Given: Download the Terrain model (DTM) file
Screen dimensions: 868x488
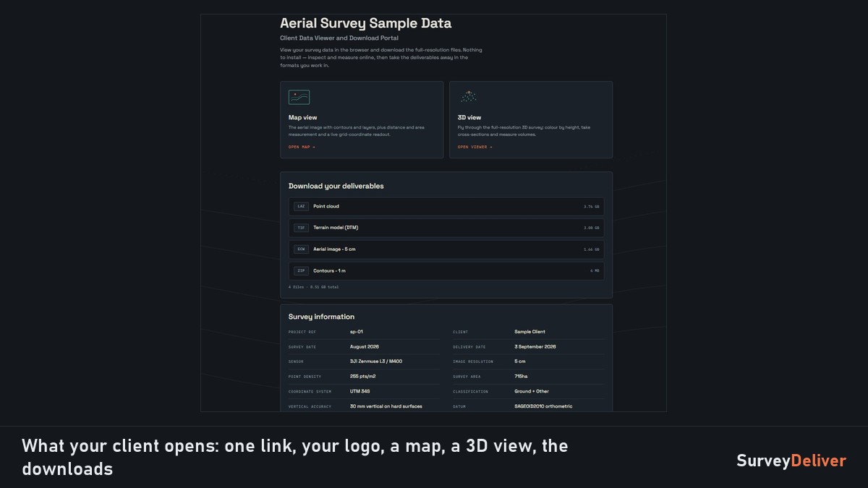Looking at the screenshot, I should pyautogui.click(x=446, y=228).
